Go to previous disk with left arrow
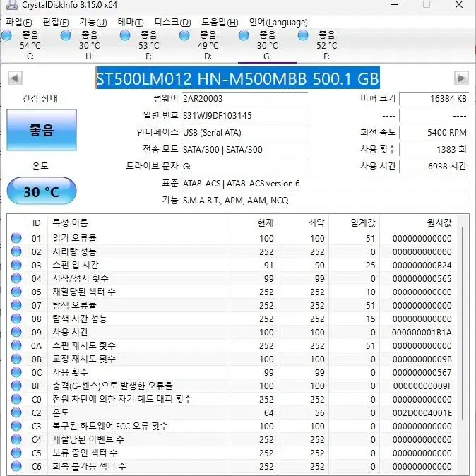 [15, 78]
